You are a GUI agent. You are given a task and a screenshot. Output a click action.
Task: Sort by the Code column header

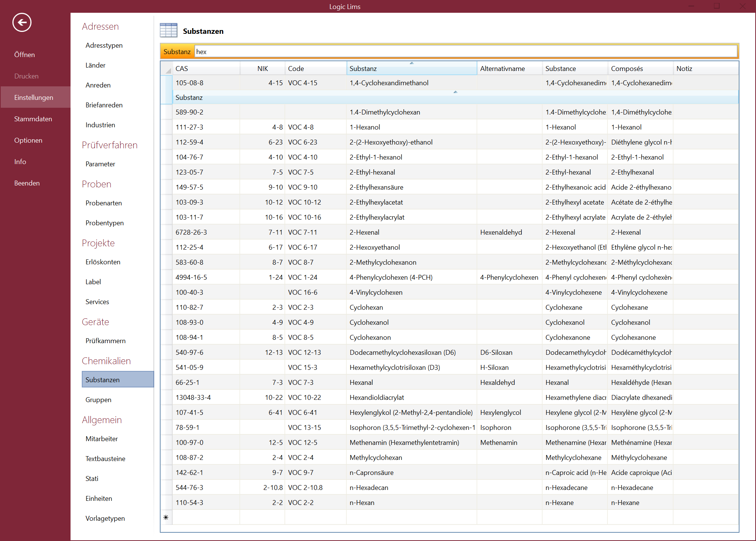316,69
